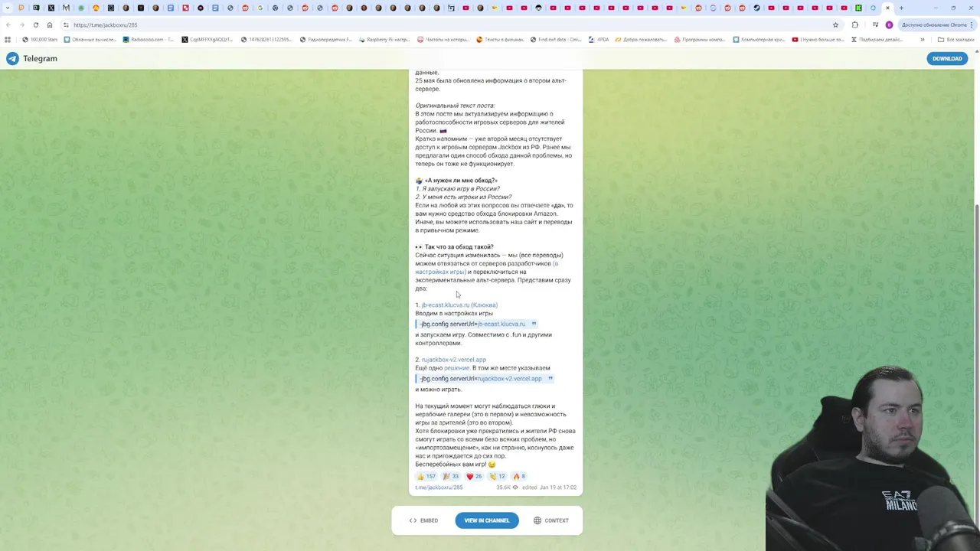Image resolution: width=980 pixels, height=551 pixels.
Task: Bookmark this page with the star icon
Action: [x=835, y=24]
